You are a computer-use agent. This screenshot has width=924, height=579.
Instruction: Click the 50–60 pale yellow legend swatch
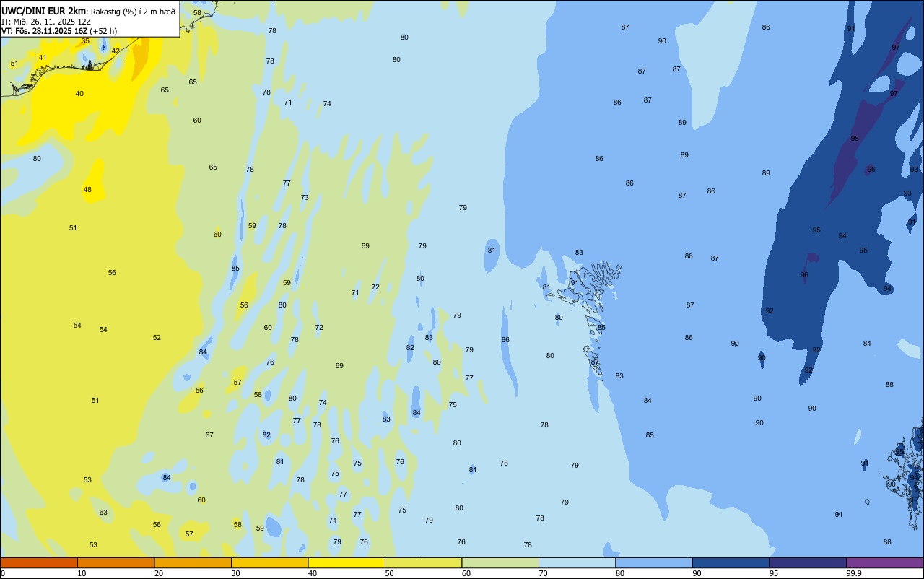[423, 562]
